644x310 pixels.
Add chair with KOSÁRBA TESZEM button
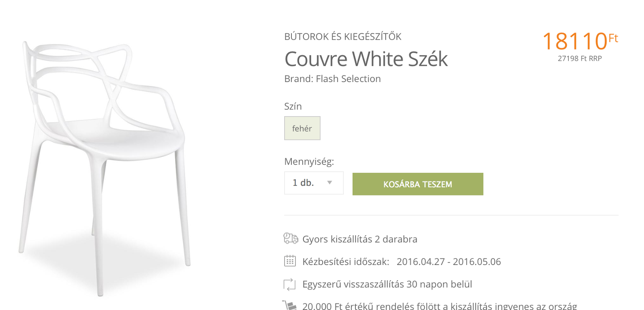click(x=418, y=184)
